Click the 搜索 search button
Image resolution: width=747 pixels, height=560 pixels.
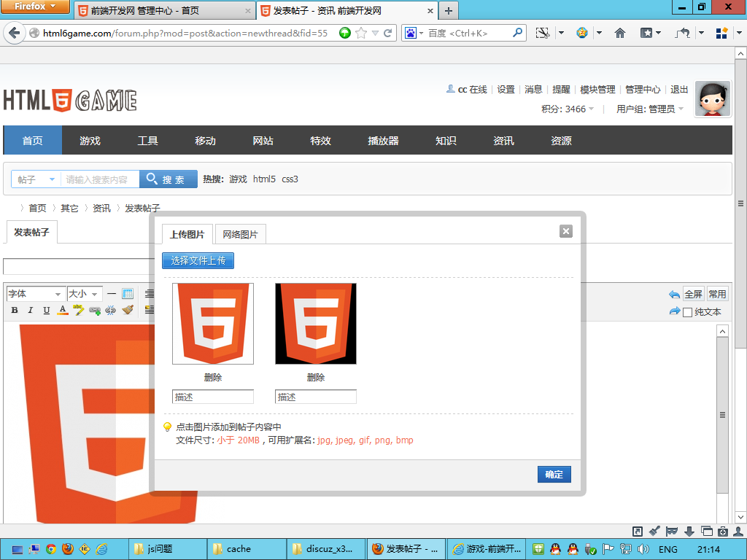click(169, 179)
